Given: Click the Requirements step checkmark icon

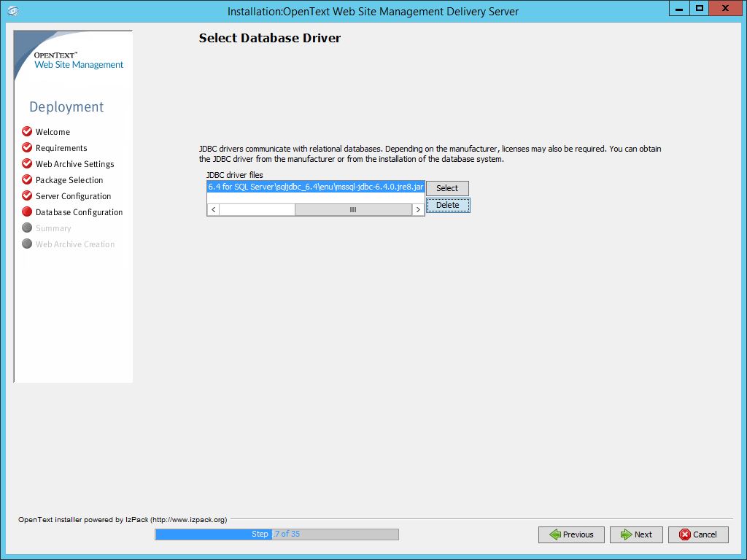Looking at the screenshot, I should (27, 147).
